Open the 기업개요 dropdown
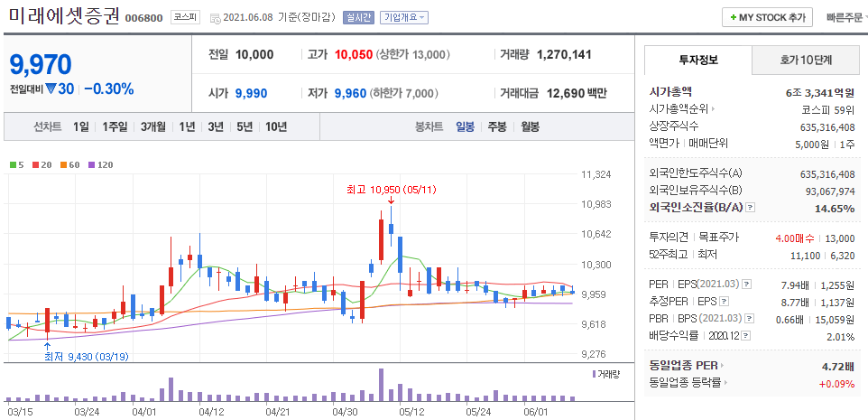This screenshot has height=420, width=868. coord(404,18)
